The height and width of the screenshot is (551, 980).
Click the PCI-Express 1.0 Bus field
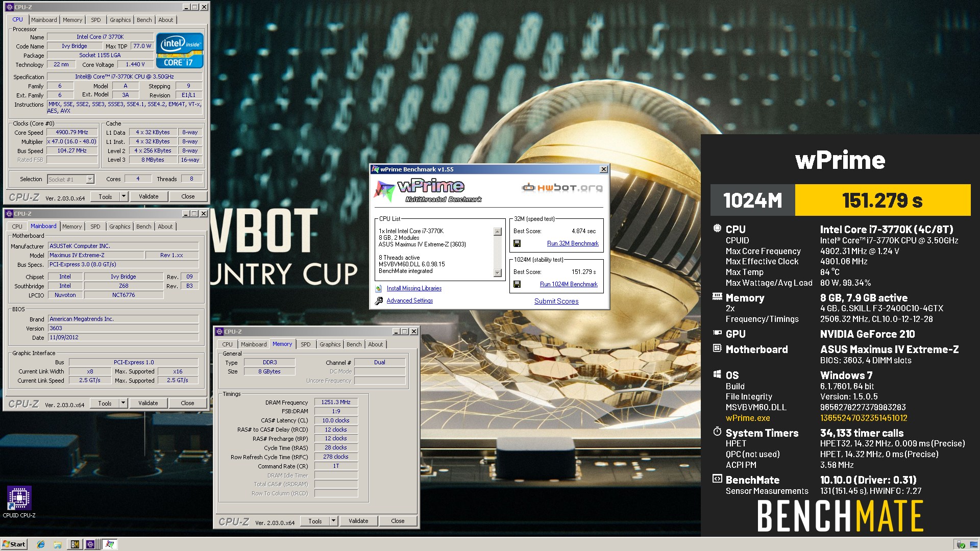(x=134, y=362)
